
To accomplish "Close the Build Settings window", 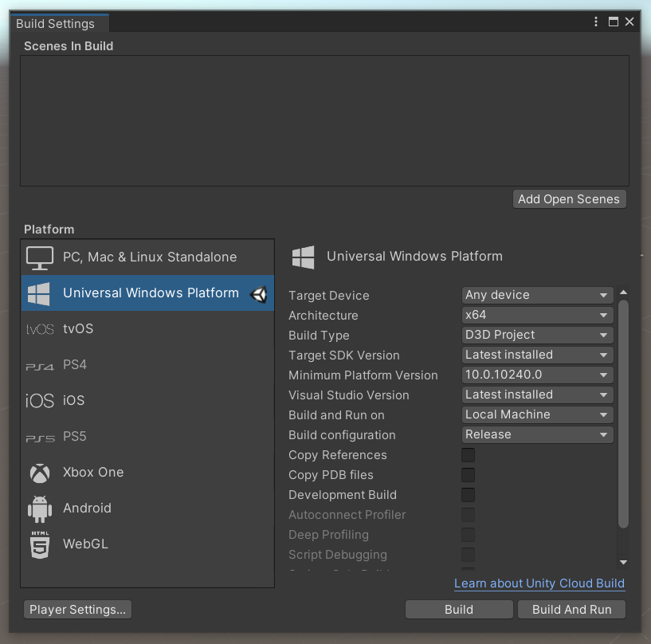I will (x=629, y=22).
